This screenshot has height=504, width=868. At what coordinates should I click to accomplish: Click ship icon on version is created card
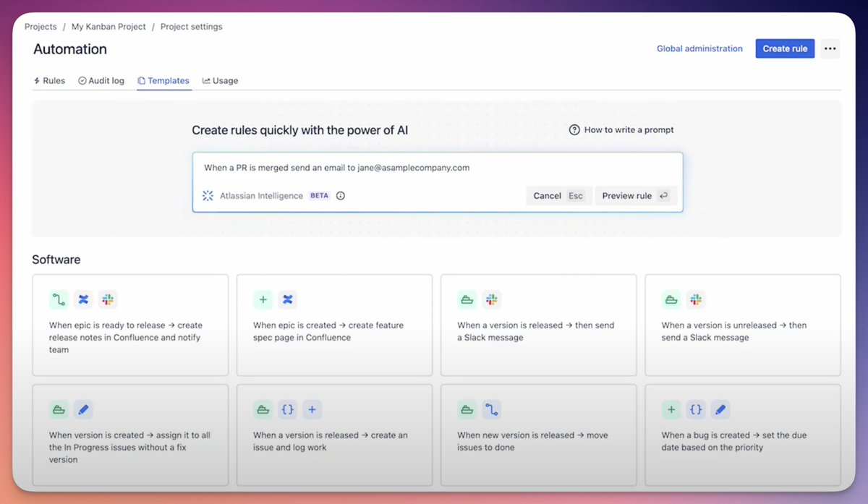click(59, 410)
